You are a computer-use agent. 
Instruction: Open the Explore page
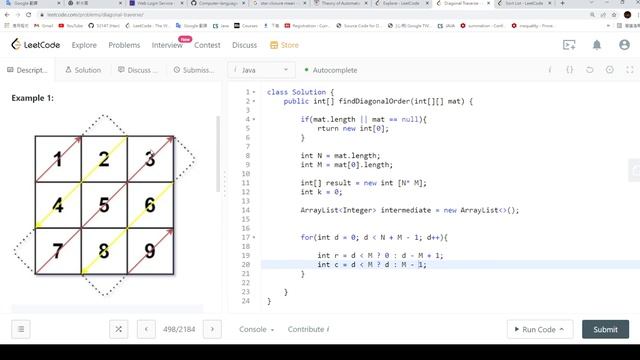[84, 45]
